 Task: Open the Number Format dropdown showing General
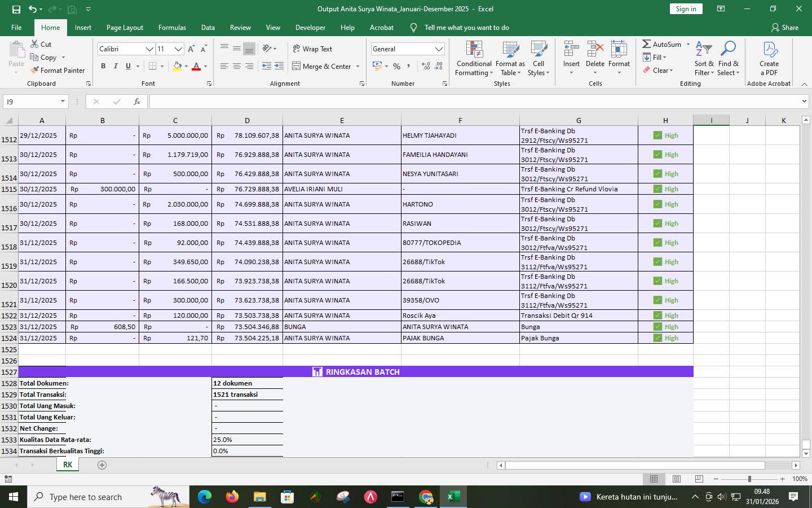coord(439,49)
